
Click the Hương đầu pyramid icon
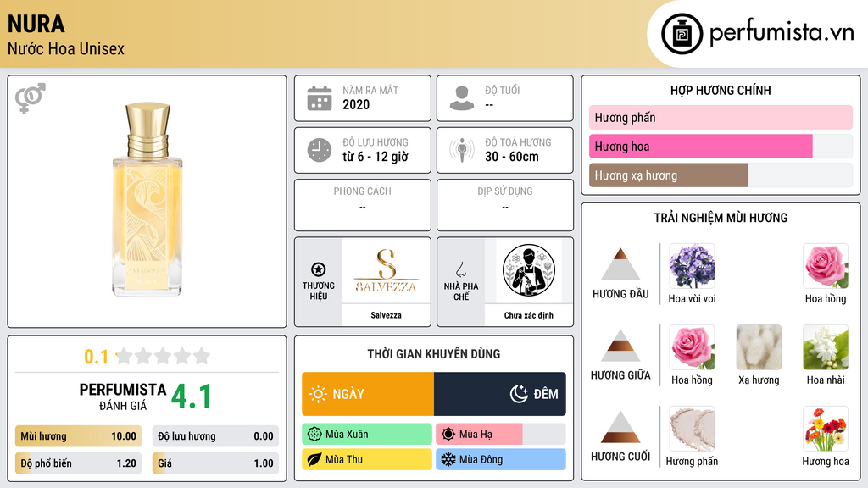coord(620,264)
